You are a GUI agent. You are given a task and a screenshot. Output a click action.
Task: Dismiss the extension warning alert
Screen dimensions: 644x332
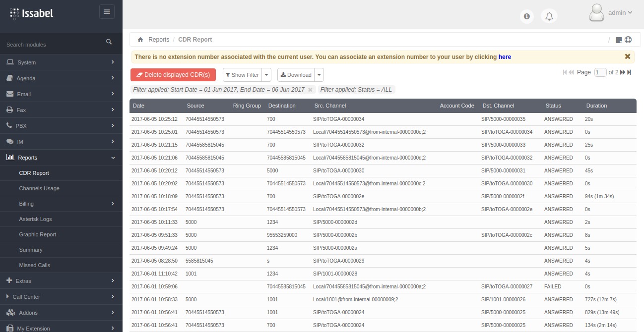[627, 56]
